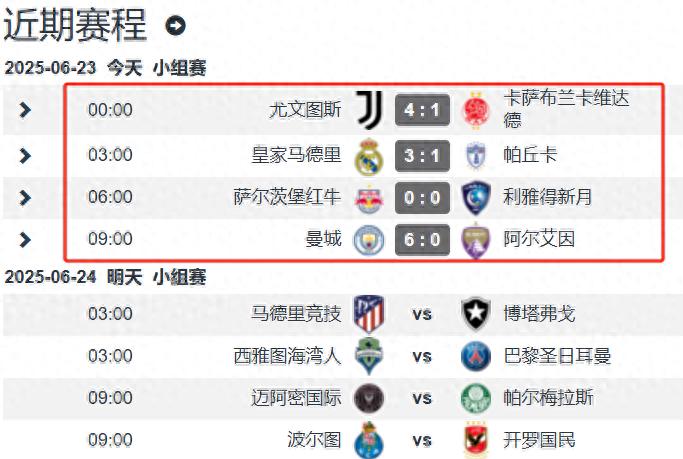Image resolution: width=683 pixels, height=459 pixels.
Task: Click the 皇家马德里 team name
Action: click(x=296, y=155)
